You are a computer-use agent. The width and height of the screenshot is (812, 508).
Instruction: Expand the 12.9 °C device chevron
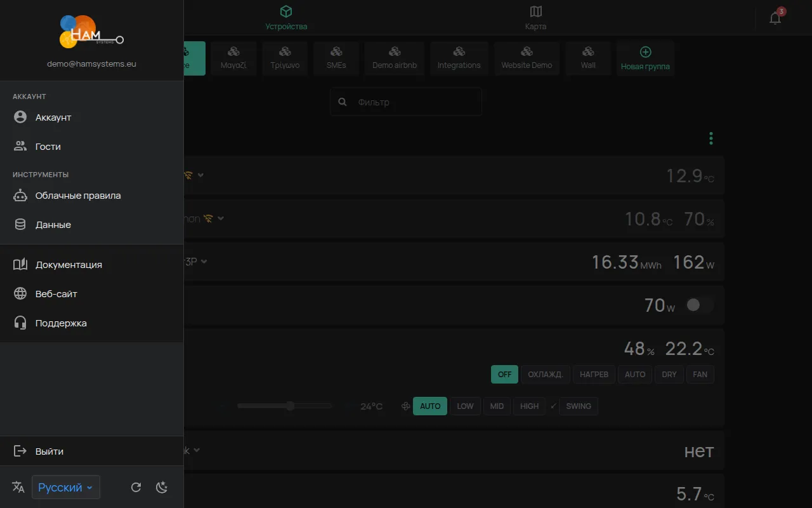pyautogui.click(x=200, y=175)
